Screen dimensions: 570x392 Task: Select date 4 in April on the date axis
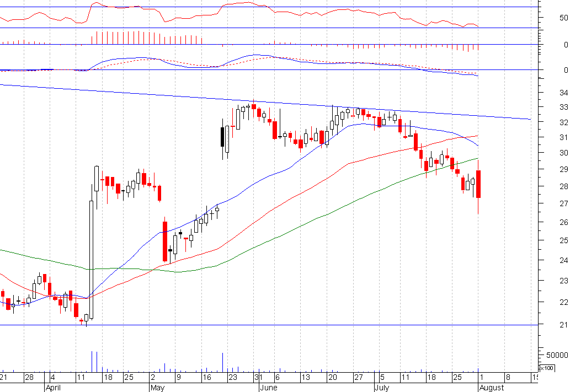coord(52,377)
